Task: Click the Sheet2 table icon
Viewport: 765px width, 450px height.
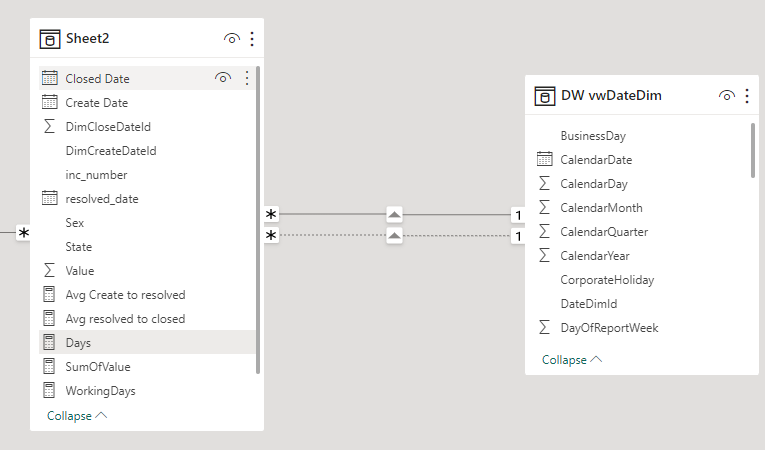Action: [x=50, y=39]
